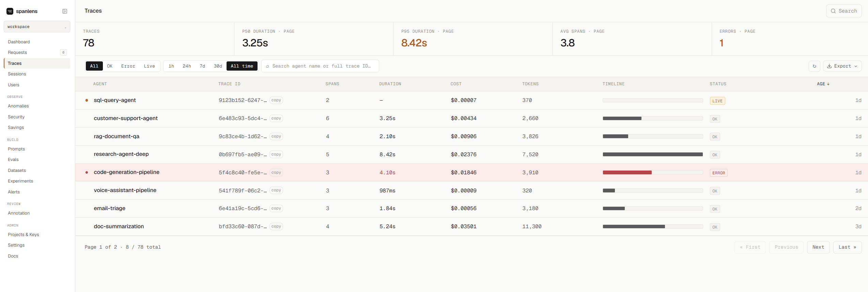Click the refresh icon next to Export
The height and width of the screenshot is (292, 868).
coord(815,66)
